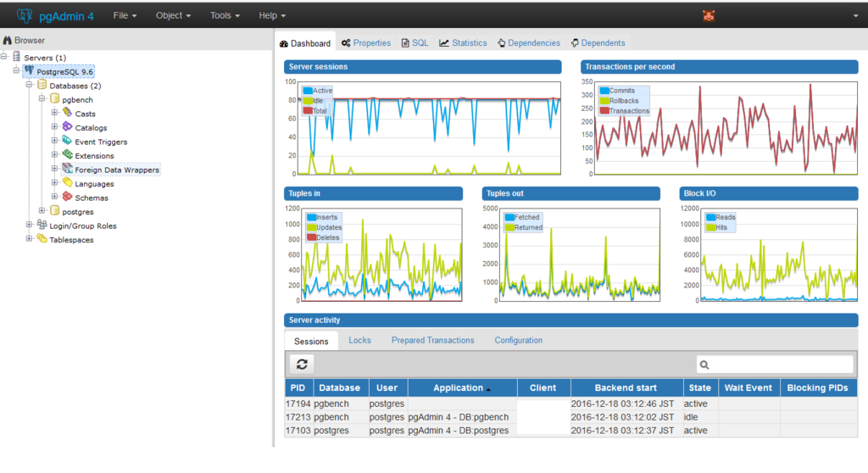Click the Foreign Data Wrappers node icon
Image resolution: width=868 pixels, height=473 pixels.
(x=67, y=169)
